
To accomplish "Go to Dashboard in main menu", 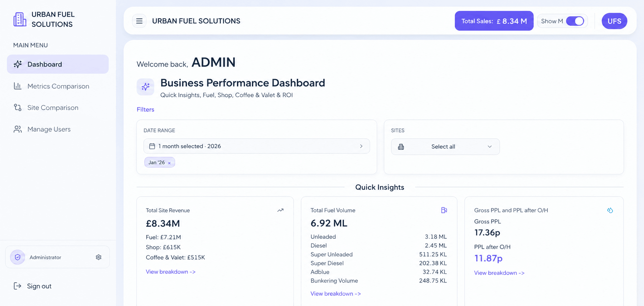I will (58, 64).
